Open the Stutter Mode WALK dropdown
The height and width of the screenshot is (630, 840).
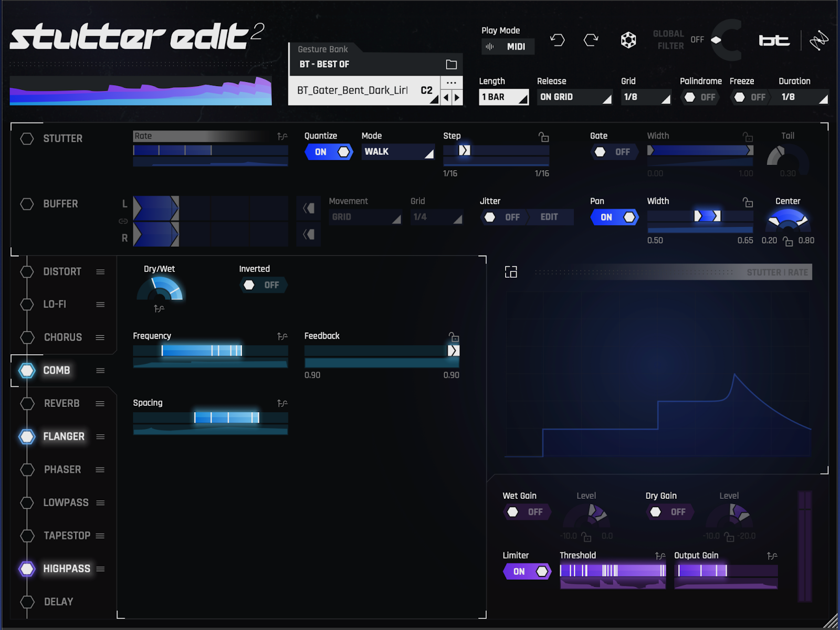[x=398, y=152]
